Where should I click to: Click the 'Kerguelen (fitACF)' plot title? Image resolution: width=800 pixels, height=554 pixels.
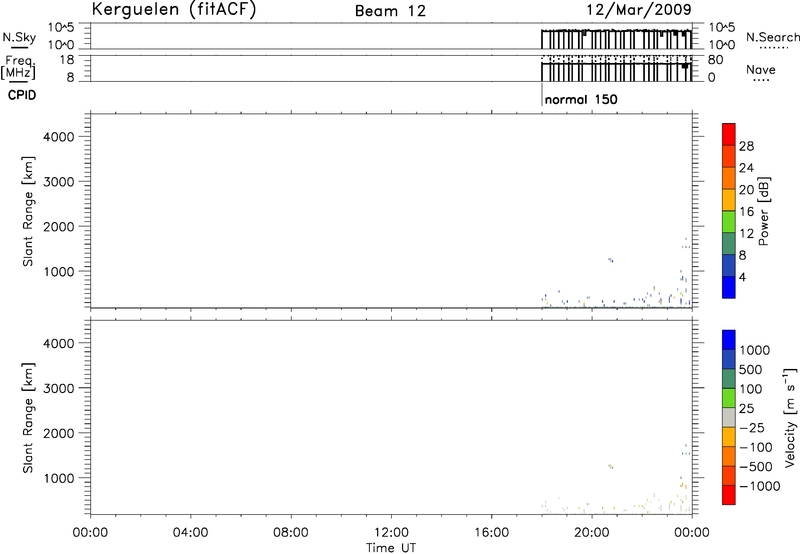(173, 10)
